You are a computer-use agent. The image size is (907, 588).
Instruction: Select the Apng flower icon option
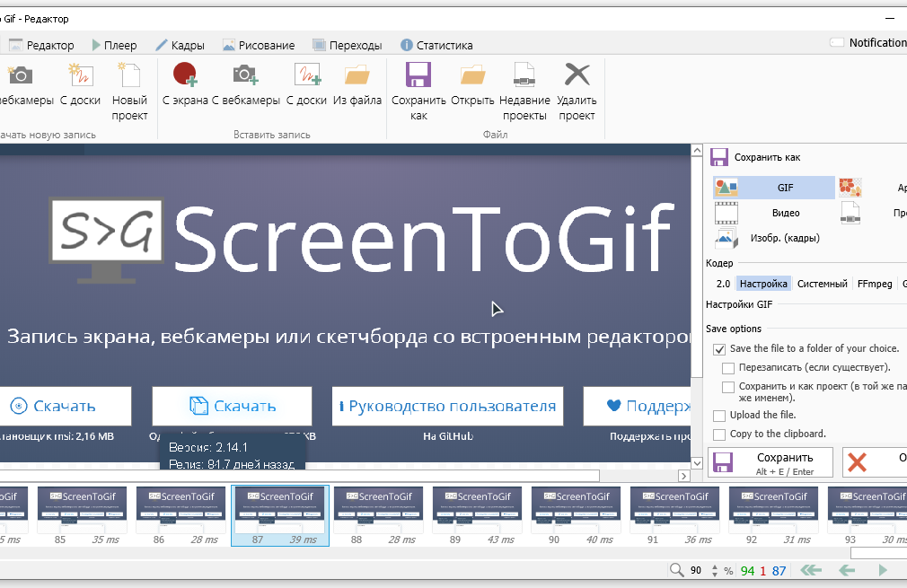click(850, 188)
